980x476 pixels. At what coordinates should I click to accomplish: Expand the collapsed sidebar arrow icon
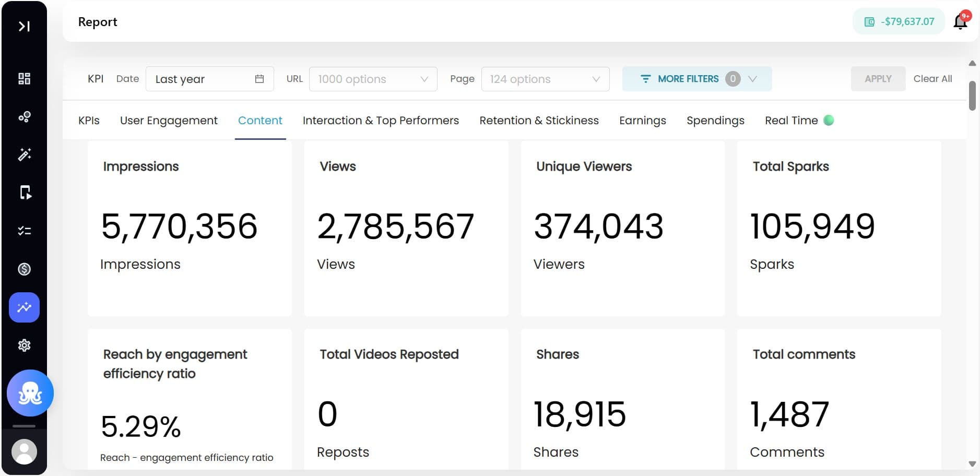click(24, 26)
